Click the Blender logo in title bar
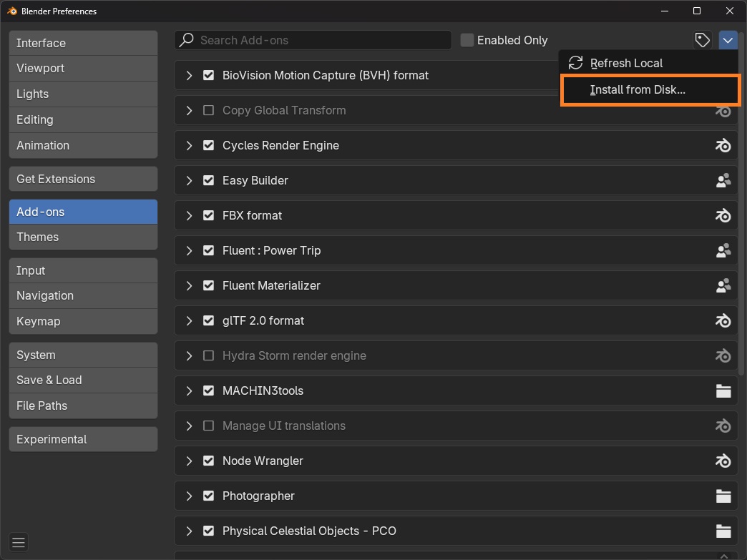This screenshot has width=747, height=560. click(x=12, y=11)
